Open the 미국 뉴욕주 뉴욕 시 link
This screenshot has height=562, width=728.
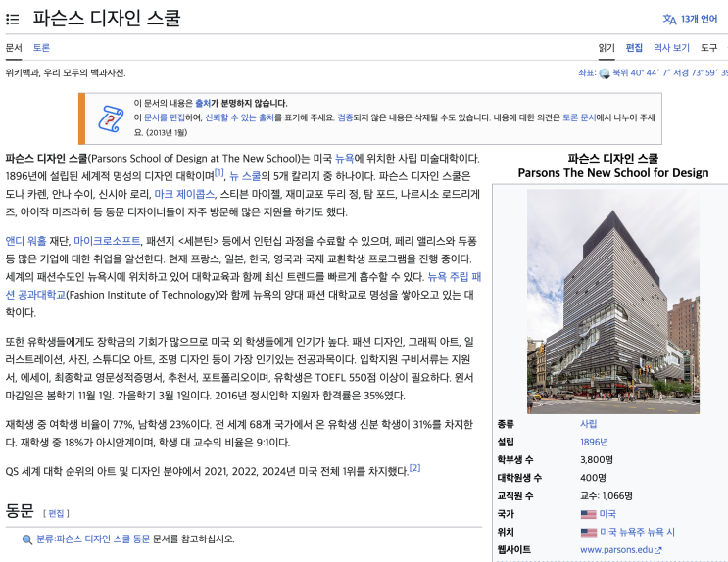(x=637, y=532)
